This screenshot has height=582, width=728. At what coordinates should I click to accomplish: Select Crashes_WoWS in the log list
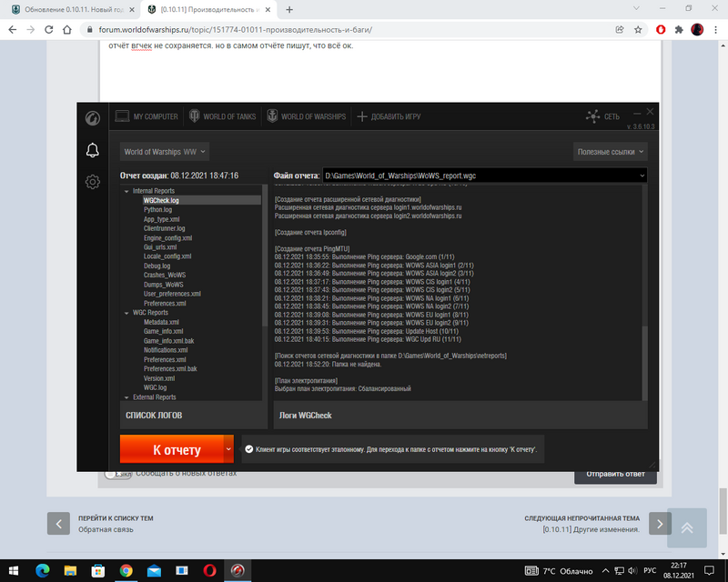point(165,275)
